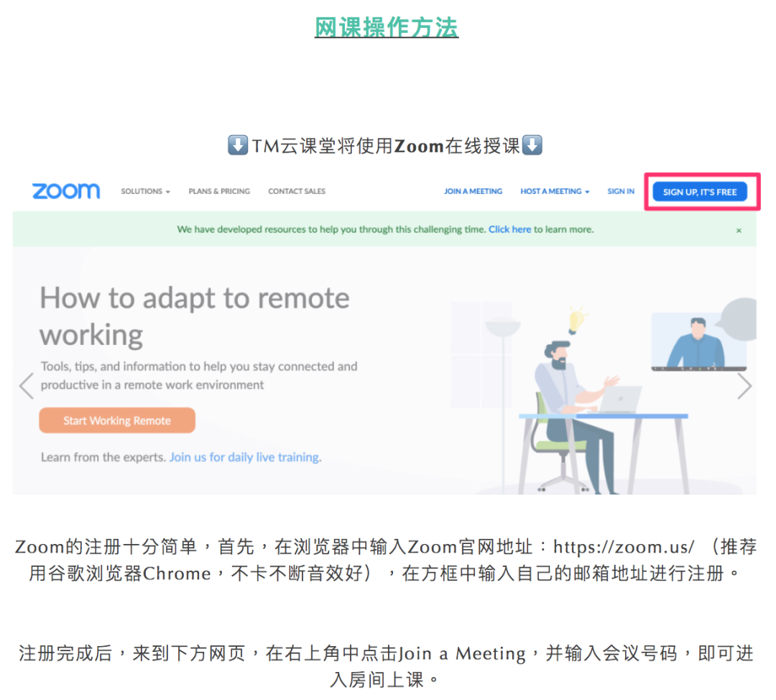Click the right down-arrow emoji icon
776x700 pixels.
532,146
